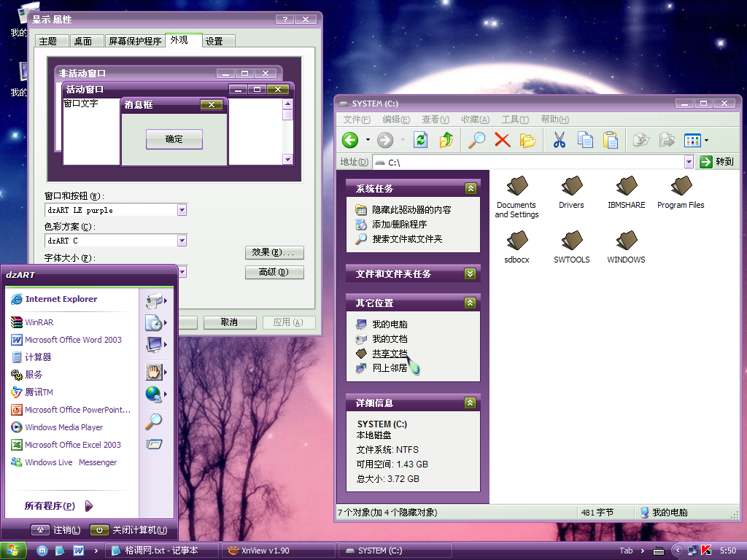Click 添加/删除程序 link

click(x=399, y=225)
